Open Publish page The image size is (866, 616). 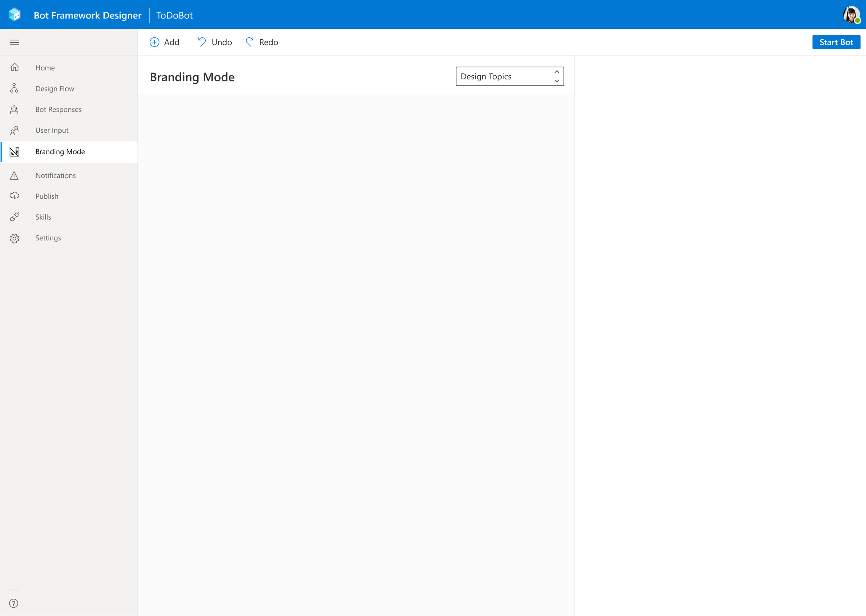click(x=69, y=196)
